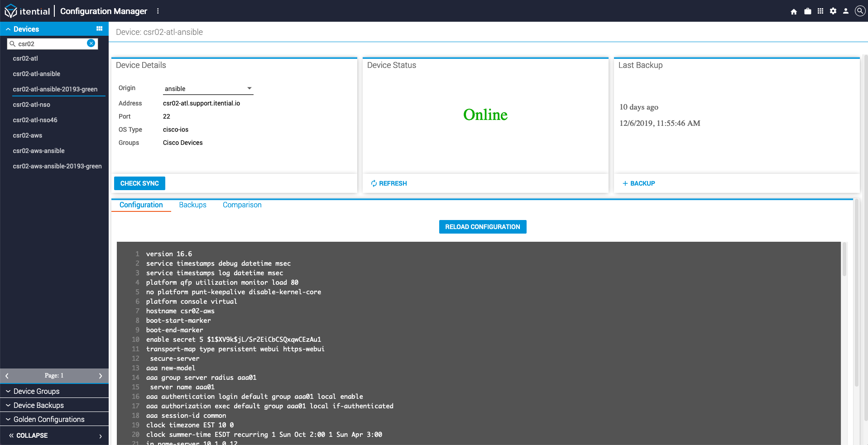Switch to the Comparison tab
868x445 pixels.
click(x=242, y=205)
